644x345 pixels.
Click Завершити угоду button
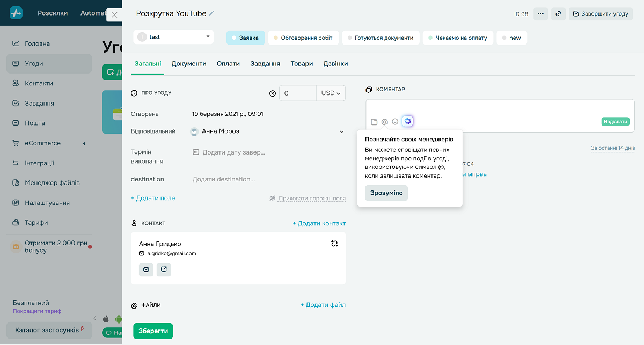(601, 14)
